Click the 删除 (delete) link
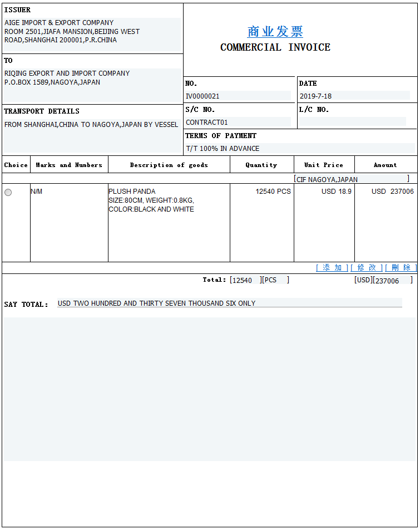 click(401, 268)
